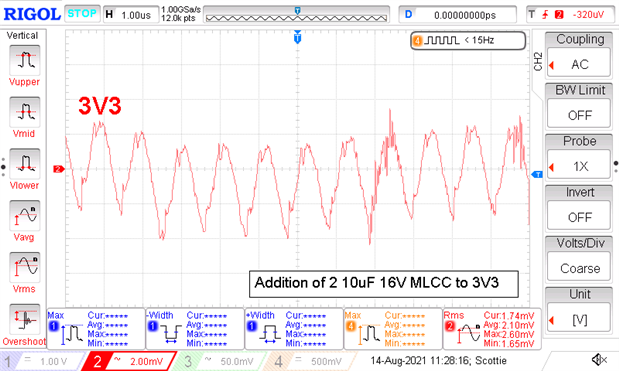Click the date and time 14-Aug-2021 text

point(438,360)
